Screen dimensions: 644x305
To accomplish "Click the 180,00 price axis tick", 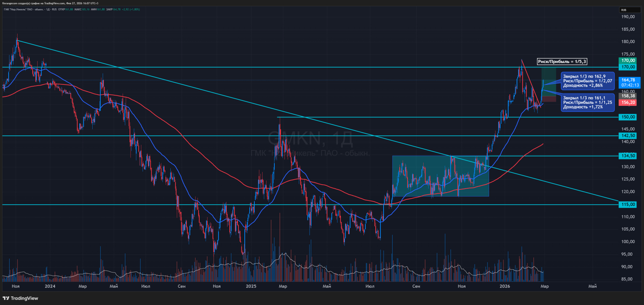I will pos(627,42).
